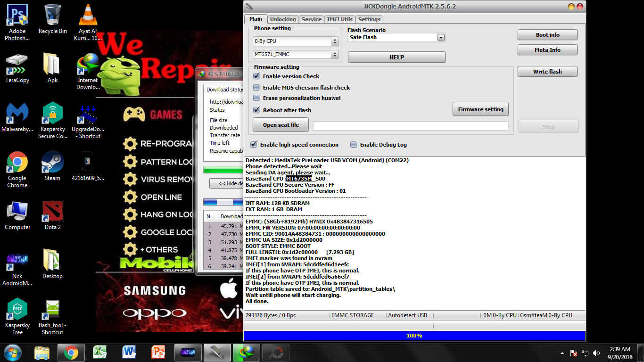Click the HELP button
Screen dimensions: 644x362
point(396,57)
